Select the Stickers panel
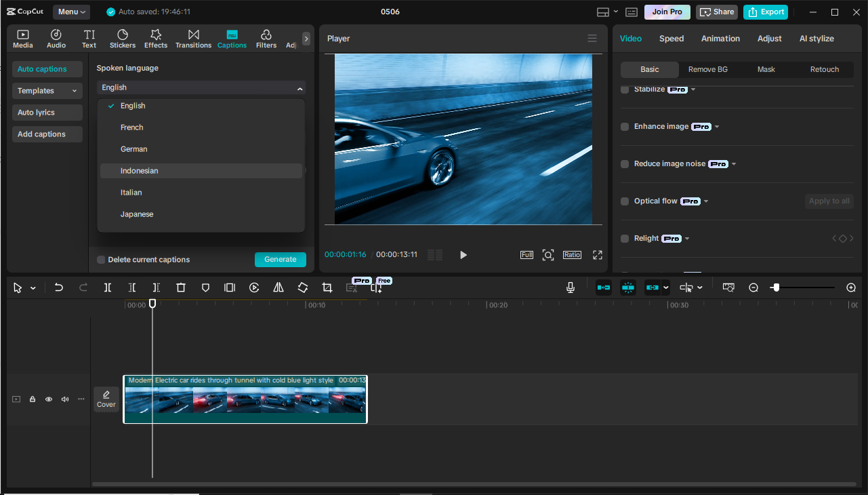The image size is (868, 495). click(122, 38)
